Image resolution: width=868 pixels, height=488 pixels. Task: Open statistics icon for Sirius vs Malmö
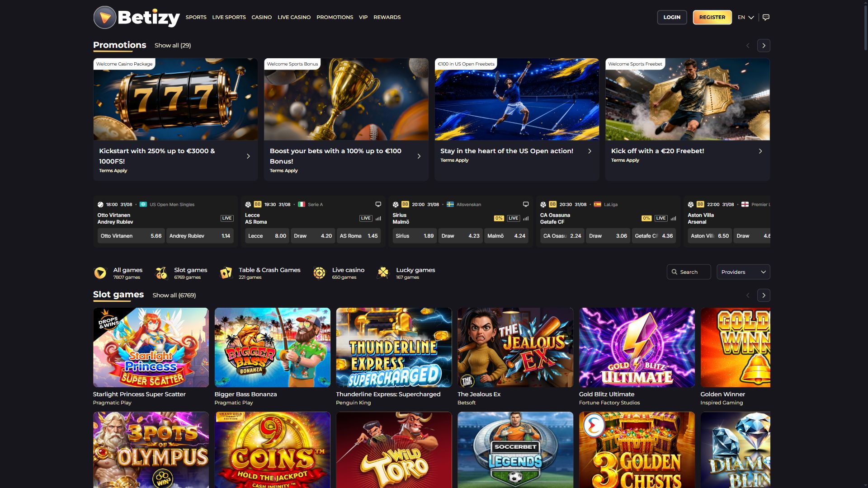pos(526,218)
